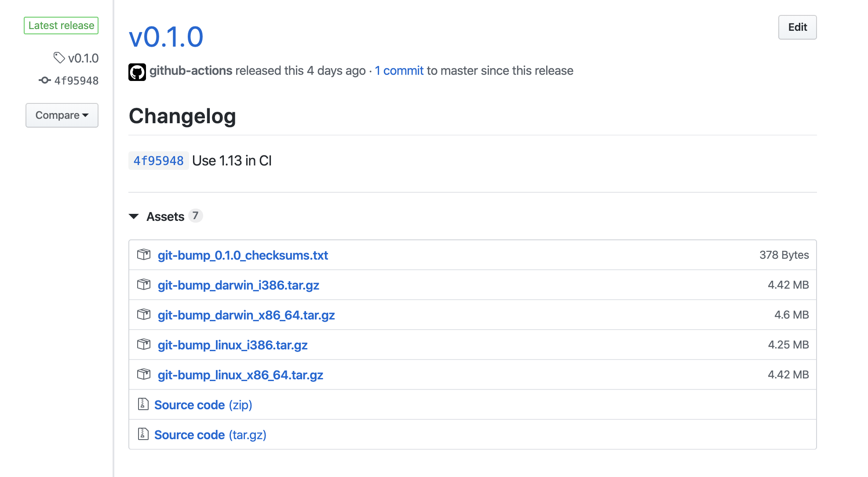Click the Latest release badge
The image size is (868, 477).
click(x=61, y=26)
